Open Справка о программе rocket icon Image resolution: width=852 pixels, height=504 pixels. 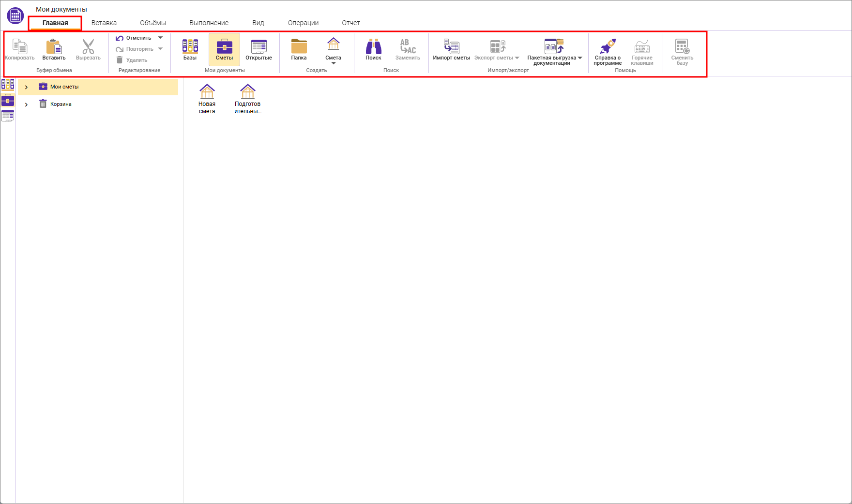click(x=608, y=47)
